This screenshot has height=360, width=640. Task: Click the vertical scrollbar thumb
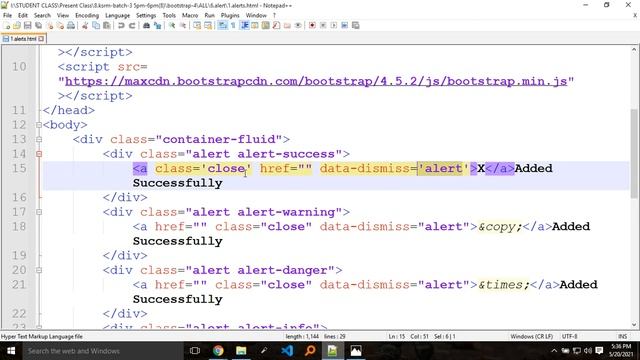(x=634, y=153)
